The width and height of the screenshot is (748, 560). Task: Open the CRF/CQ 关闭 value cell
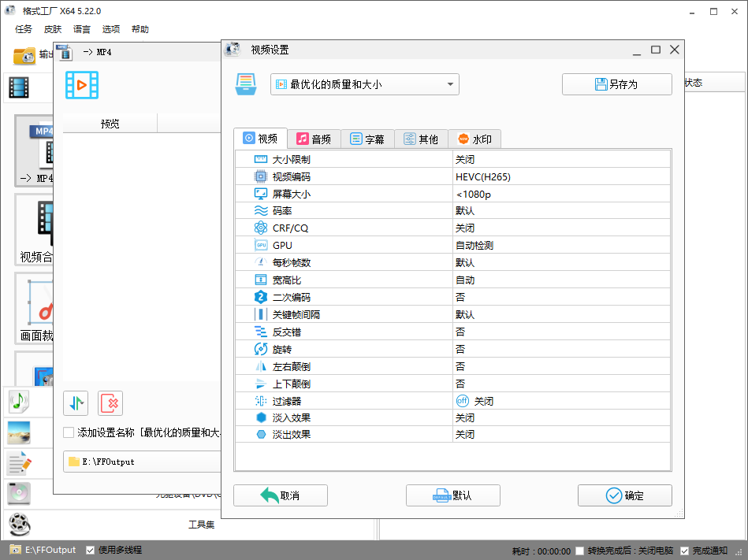pos(561,228)
